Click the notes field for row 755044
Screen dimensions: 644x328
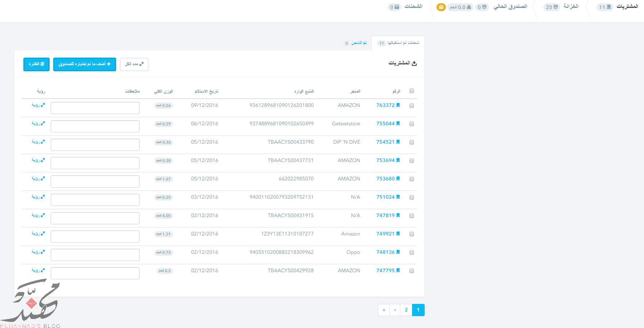tap(95, 126)
